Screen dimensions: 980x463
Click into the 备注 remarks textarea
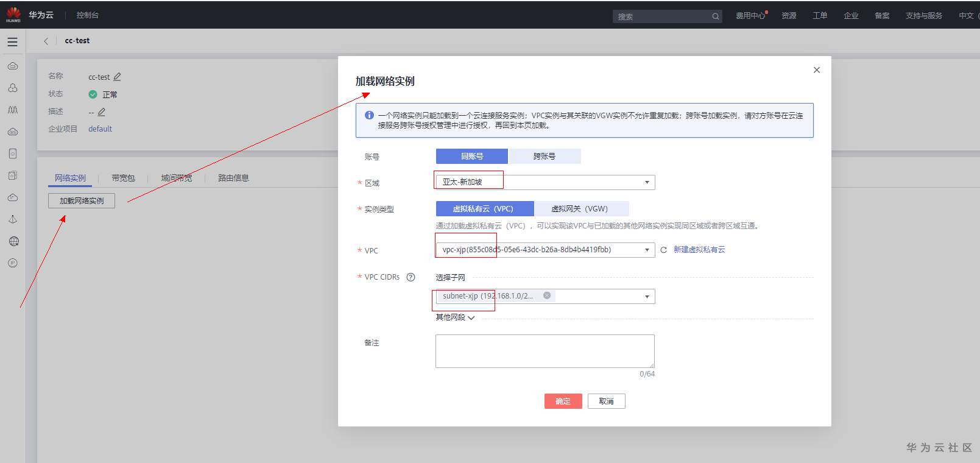pos(545,351)
